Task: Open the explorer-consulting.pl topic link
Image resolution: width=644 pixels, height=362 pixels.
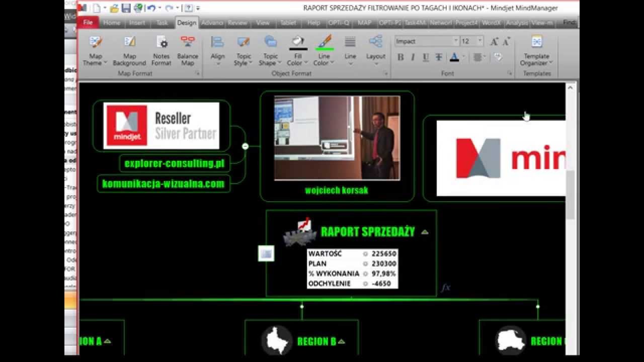Action: pos(175,163)
